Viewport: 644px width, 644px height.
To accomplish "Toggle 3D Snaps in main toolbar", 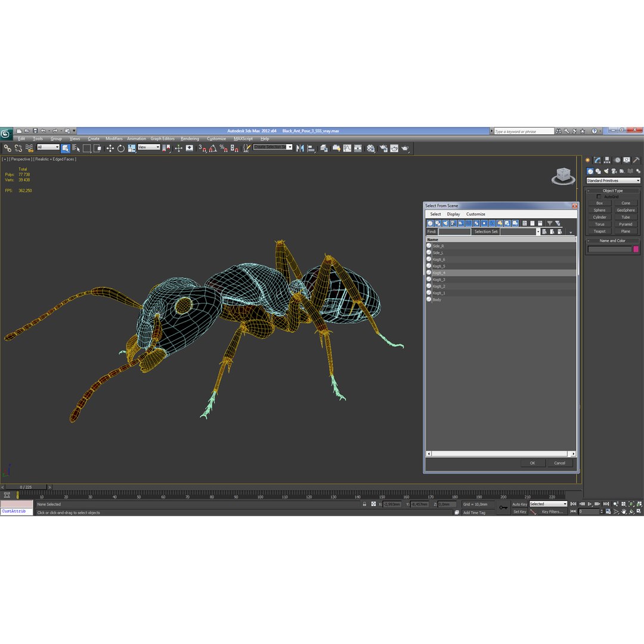I will pyautogui.click(x=202, y=148).
